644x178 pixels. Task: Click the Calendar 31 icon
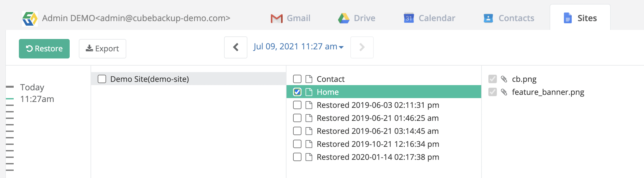(x=409, y=18)
